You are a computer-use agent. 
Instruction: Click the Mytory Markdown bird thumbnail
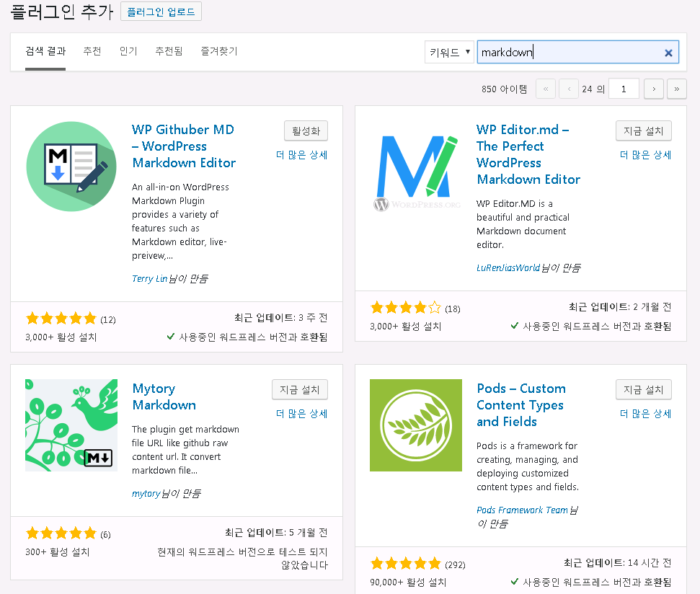71,425
